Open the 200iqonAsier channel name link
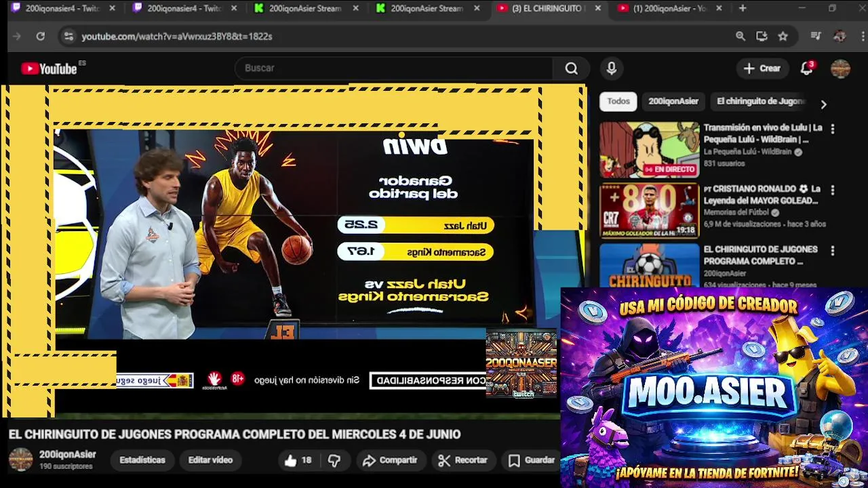 67,455
